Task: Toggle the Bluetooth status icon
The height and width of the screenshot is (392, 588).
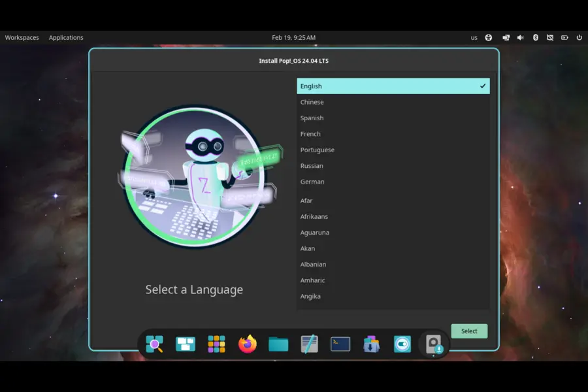Action: pos(535,37)
